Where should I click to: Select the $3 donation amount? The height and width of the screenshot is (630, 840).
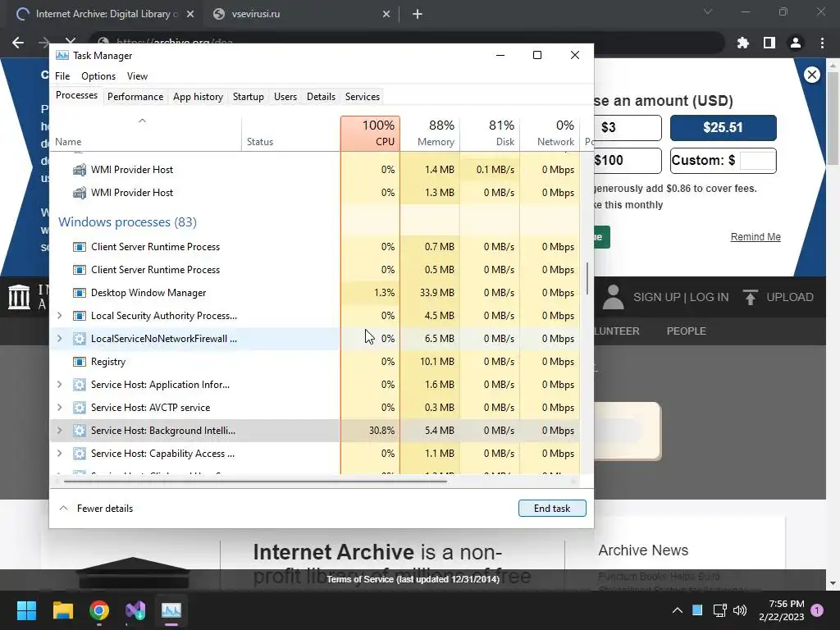627,127
